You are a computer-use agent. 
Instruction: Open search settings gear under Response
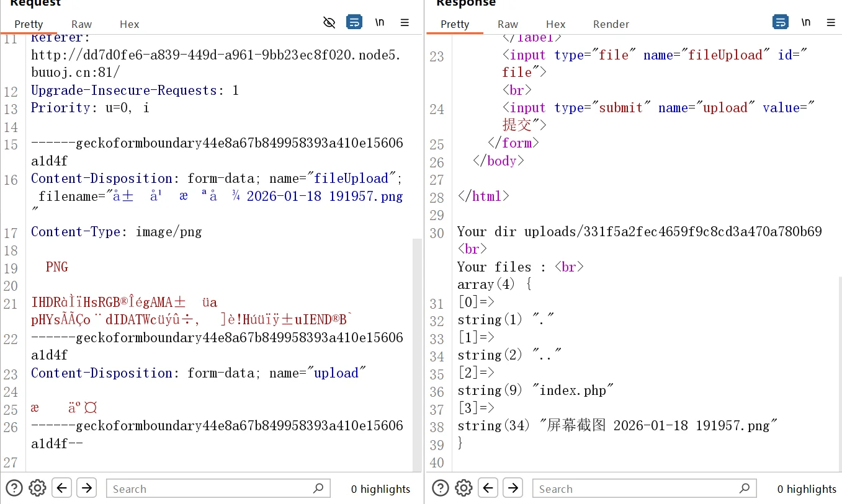[464, 488]
